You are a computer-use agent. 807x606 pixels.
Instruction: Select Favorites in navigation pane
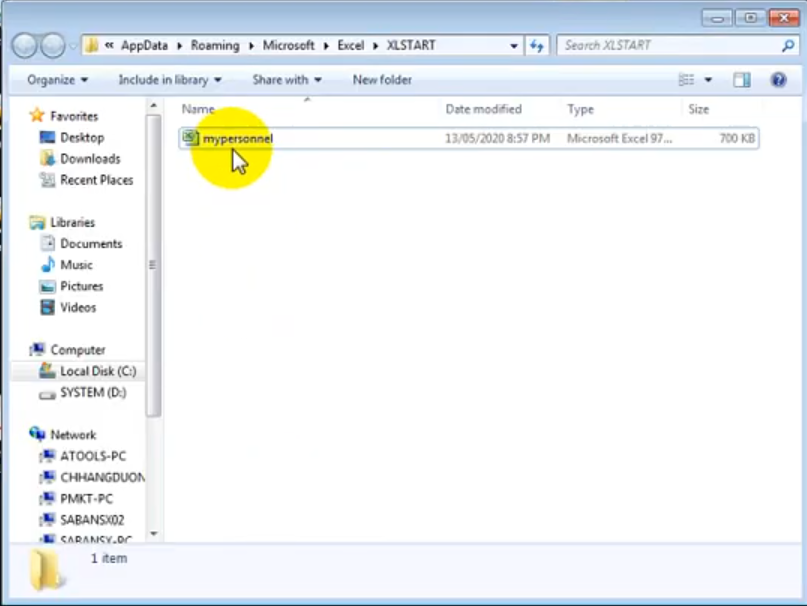click(x=74, y=116)
